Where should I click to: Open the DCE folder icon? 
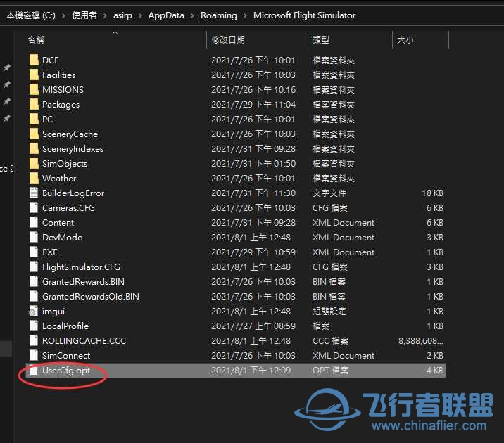click(34, 60)
